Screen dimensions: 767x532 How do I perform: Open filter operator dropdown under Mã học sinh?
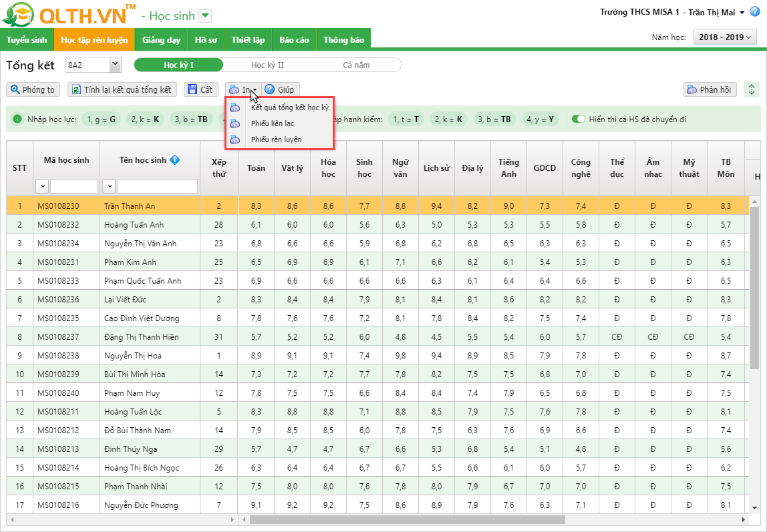click(x=42, y=186)
